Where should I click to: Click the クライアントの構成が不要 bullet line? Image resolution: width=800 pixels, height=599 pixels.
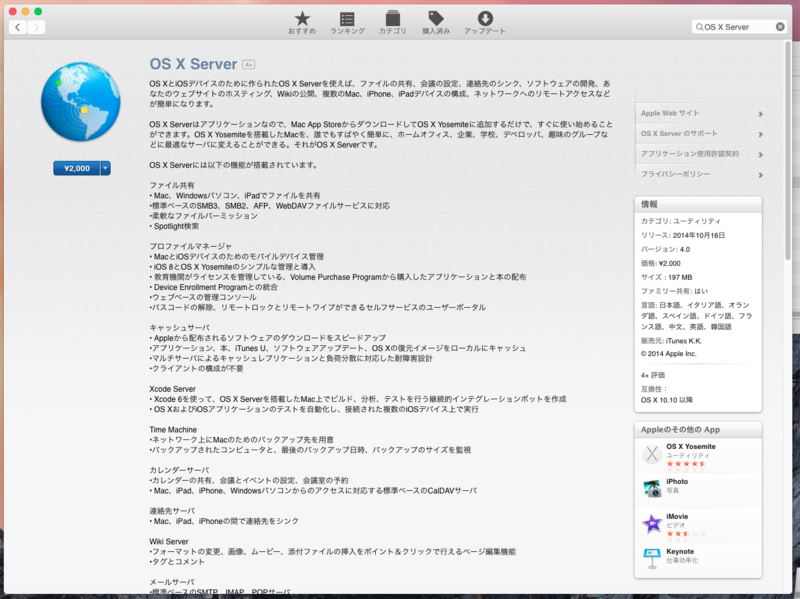tap(196, 368)
